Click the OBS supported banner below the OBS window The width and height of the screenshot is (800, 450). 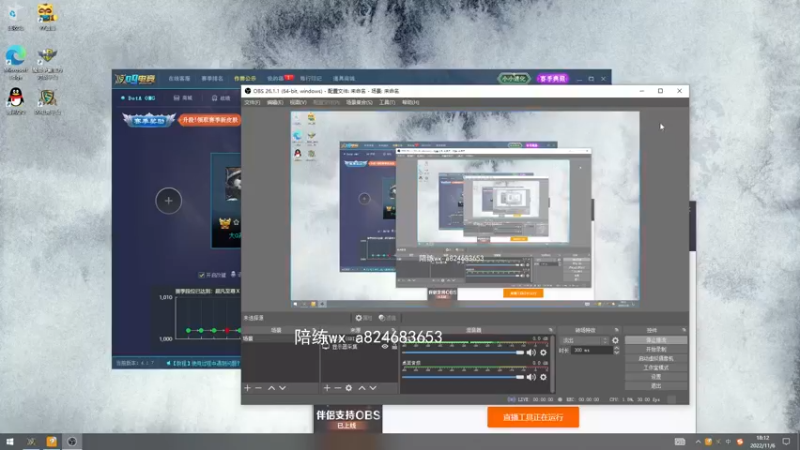point(347,419)
